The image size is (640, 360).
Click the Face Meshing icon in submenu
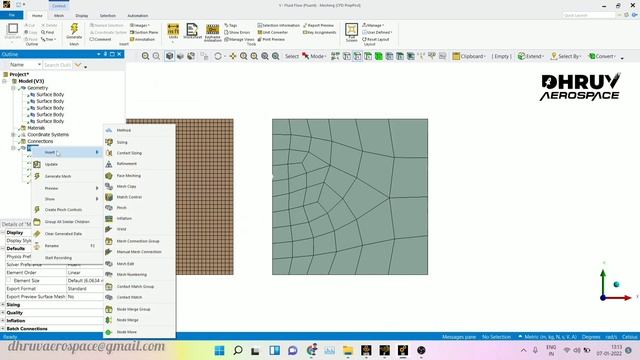point(109,176)
